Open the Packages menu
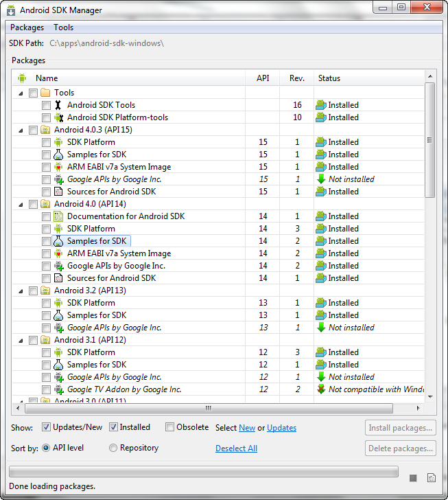448x500 pixels. (27, 27)
